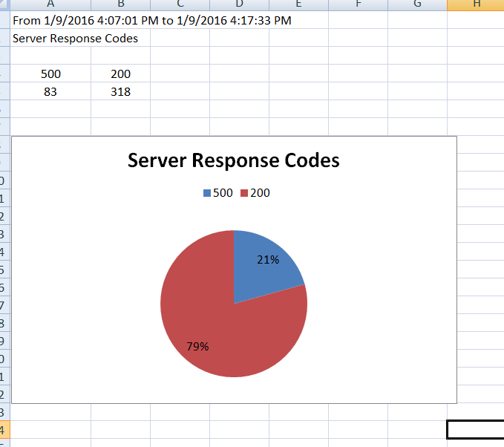Click the blue 500 legend color swatch
Viewport: 504px width, 447px height.
[x=206, y=193]
